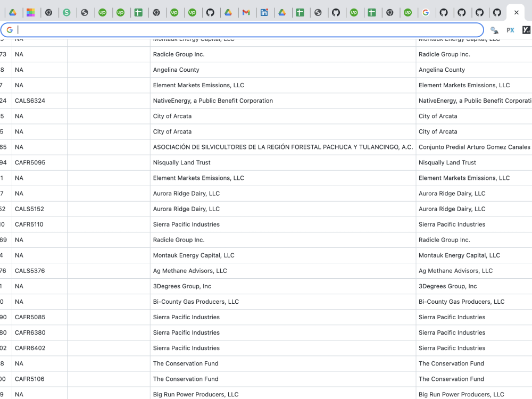Select the CALS6324 cell
Image resolution: width=532 pixels, height=399 pixels.
click(x=39, y=101)
